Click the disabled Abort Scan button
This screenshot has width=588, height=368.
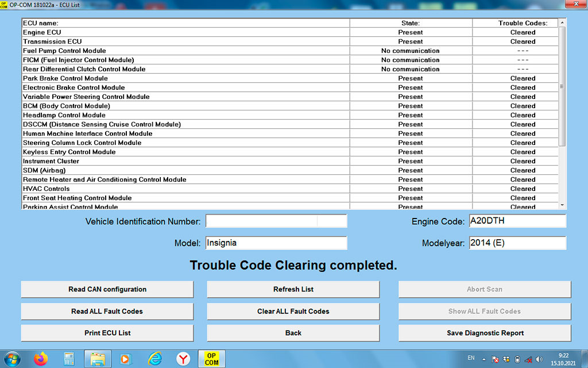click(x=485, y=289)
